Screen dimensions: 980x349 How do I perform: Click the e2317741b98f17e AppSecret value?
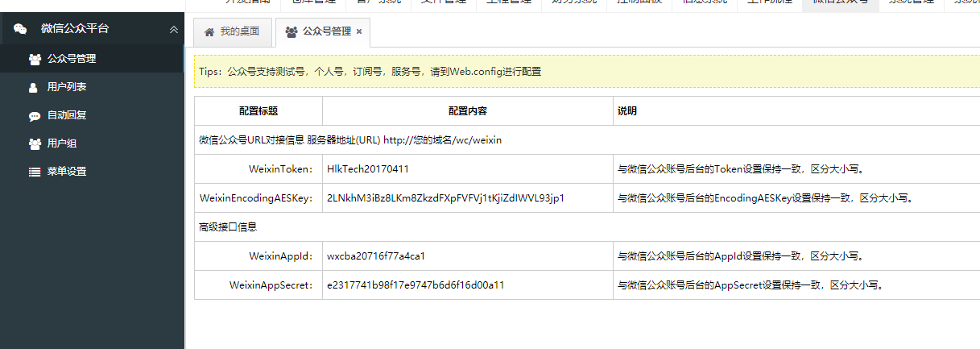(416, 285)
